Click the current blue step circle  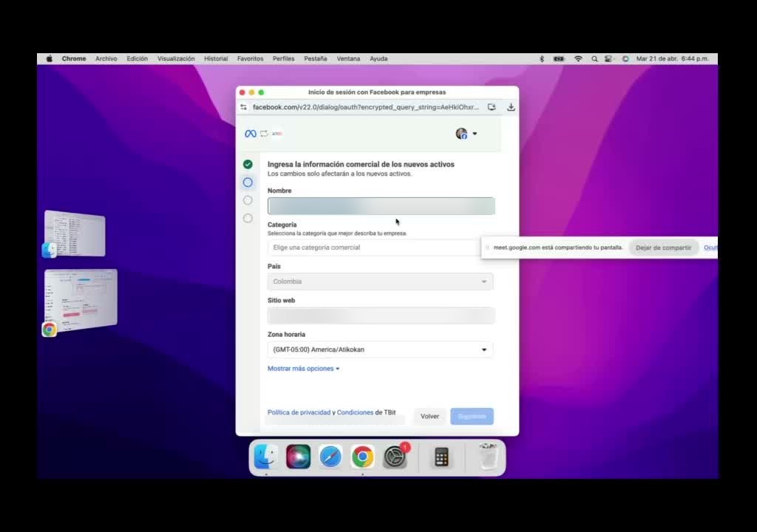pos(248,182)
